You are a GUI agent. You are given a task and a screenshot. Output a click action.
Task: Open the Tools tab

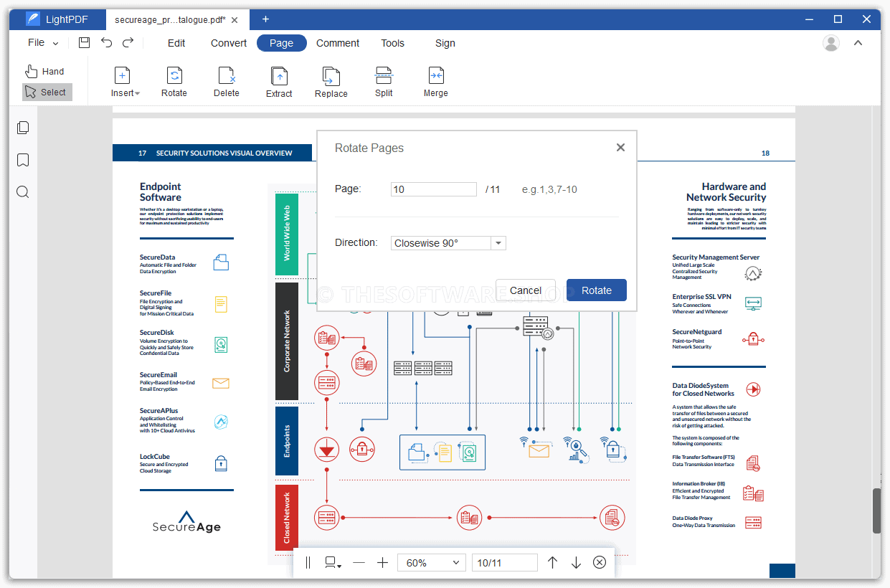tap(392, 43)
